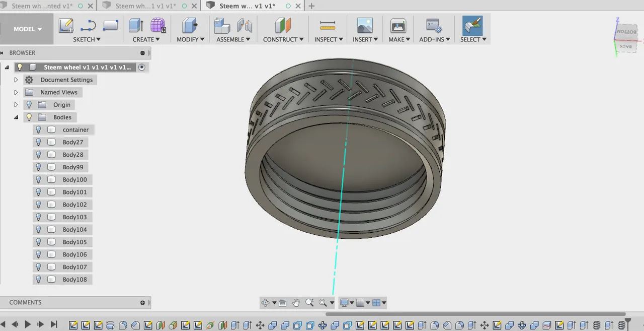
Task: Toggle visibility bulb for Body103
Action: [x=38, y=217]
